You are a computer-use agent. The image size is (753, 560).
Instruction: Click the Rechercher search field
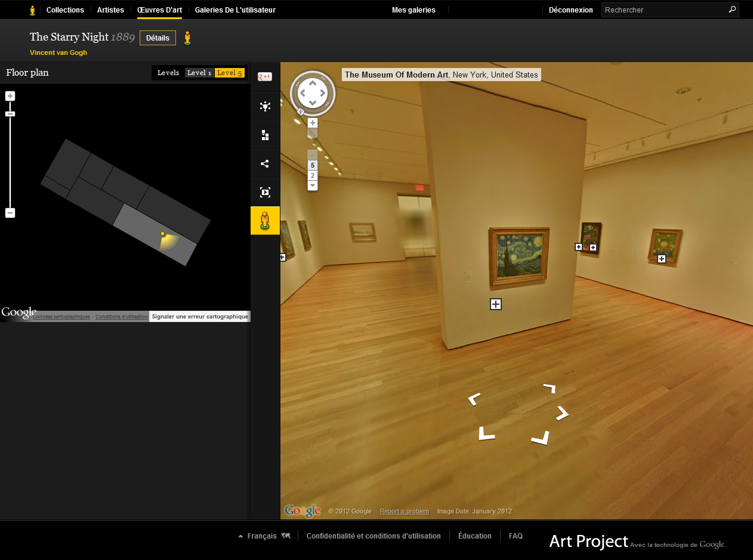click(665, 10)
